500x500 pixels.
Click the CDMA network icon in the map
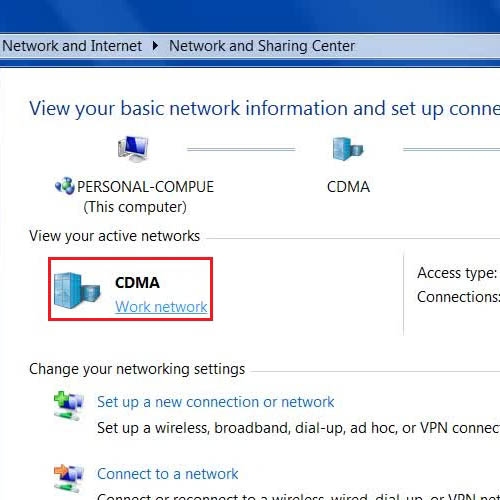tap(348, 149)
